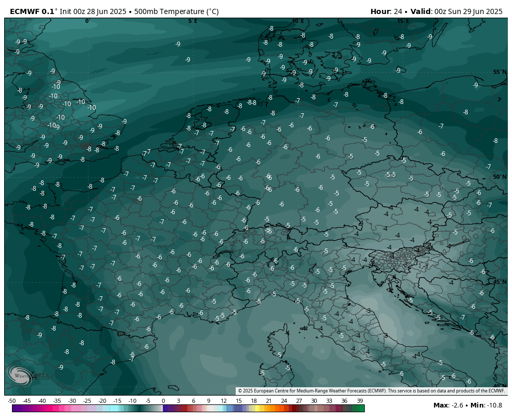The image size is (512, 420).
Task: Click the purple -50 end of the color scale
Action: 14,409
